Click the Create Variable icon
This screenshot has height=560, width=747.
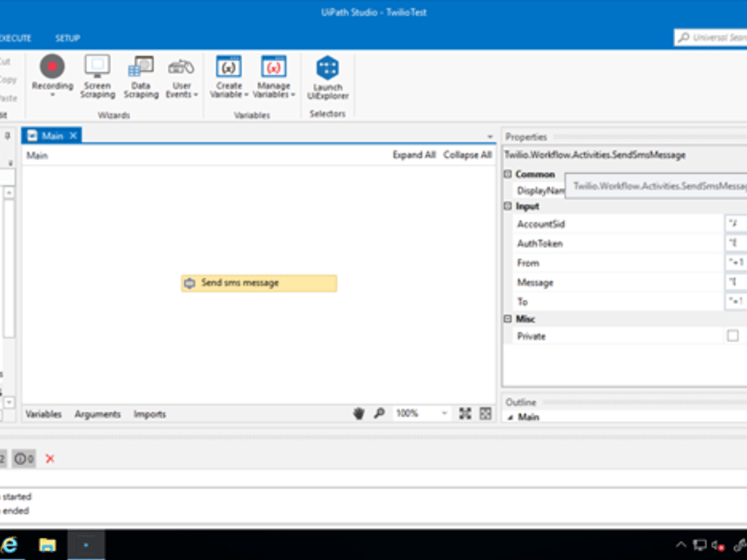[229, 66]
